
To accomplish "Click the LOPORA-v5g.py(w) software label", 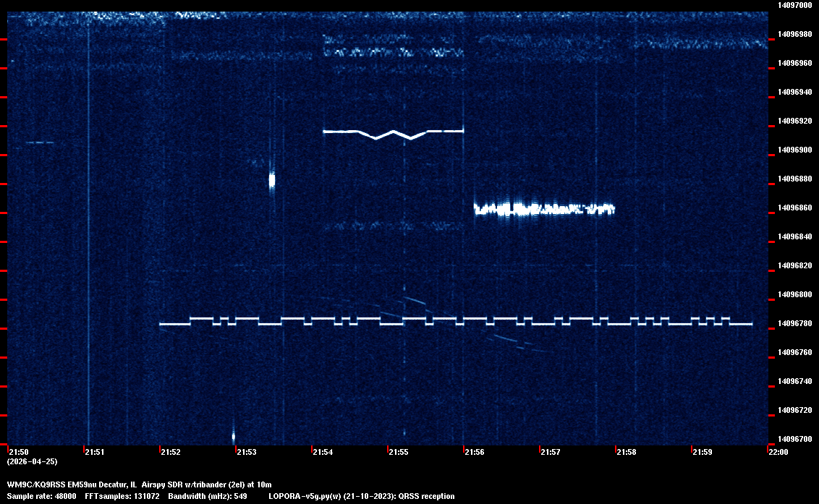I will [x=305, y=496].
